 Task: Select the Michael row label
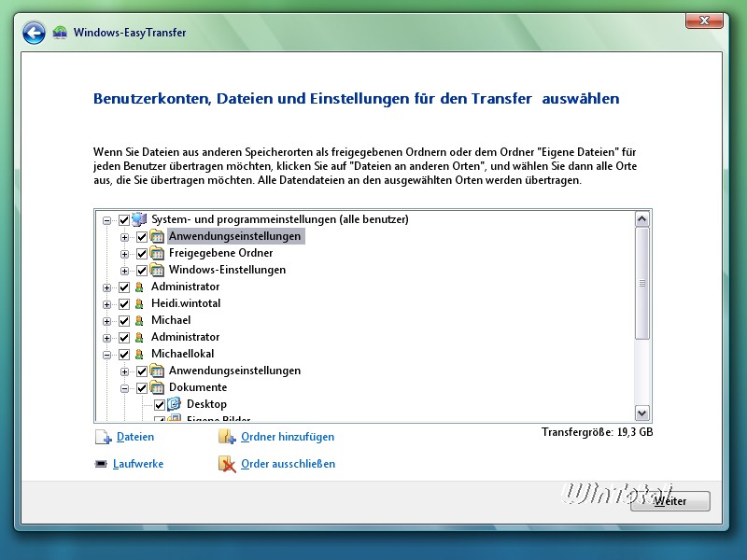click(x=171, y=320)
